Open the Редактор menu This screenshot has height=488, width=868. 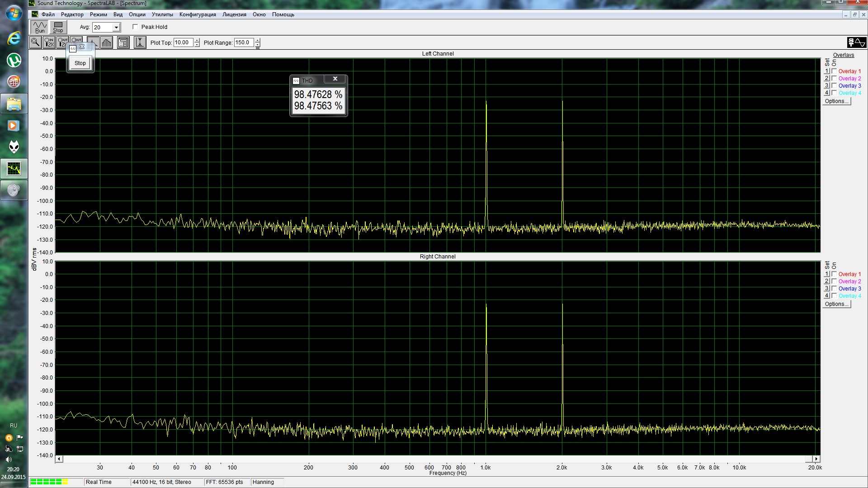[72, 14]
